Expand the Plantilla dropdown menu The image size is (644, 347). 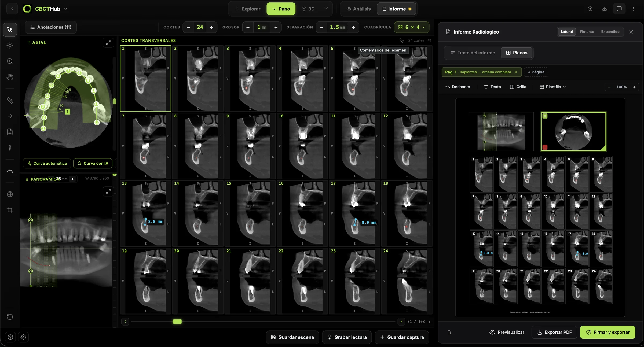point(553,87)
